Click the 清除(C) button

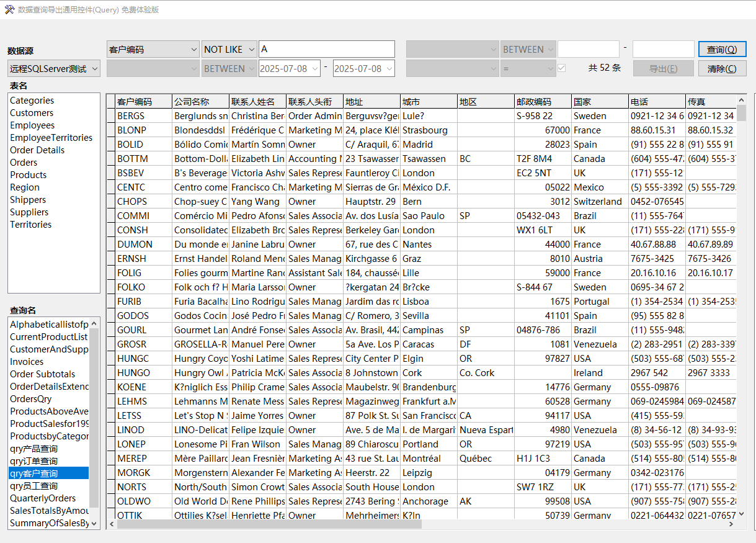point(723,69)
